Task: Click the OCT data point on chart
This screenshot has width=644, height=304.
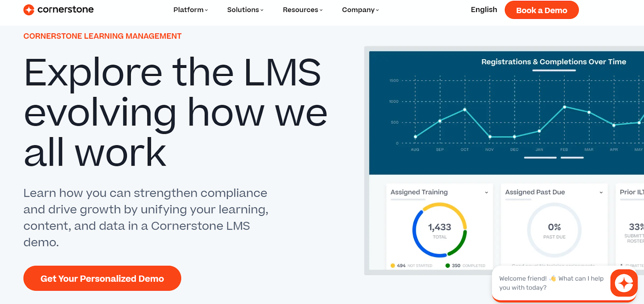Action: point(465,109)
